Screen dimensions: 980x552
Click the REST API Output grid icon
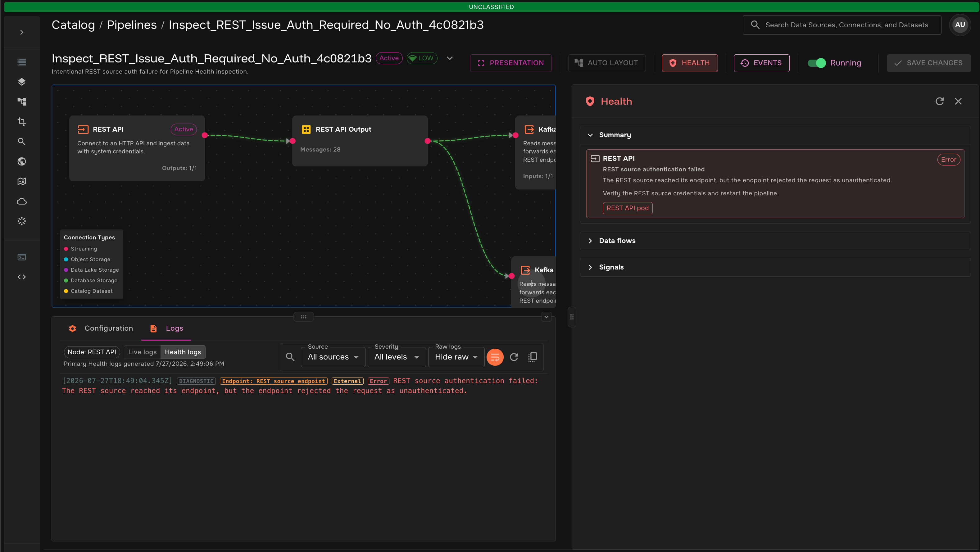tap(306, 129)
